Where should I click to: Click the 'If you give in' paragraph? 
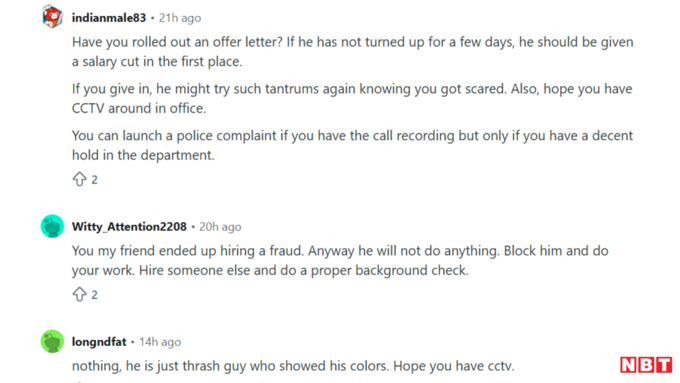point(352,98)
